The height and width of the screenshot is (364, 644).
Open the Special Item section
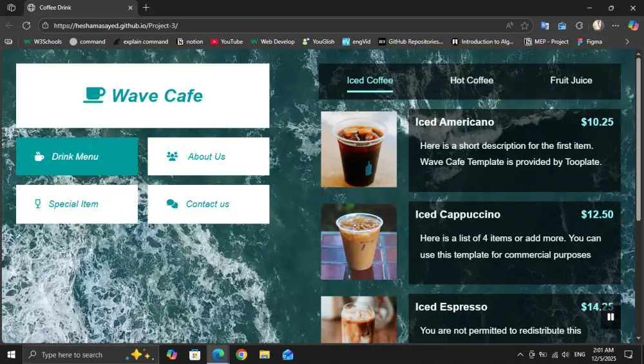pyautogui.click(x=77, y=204)
